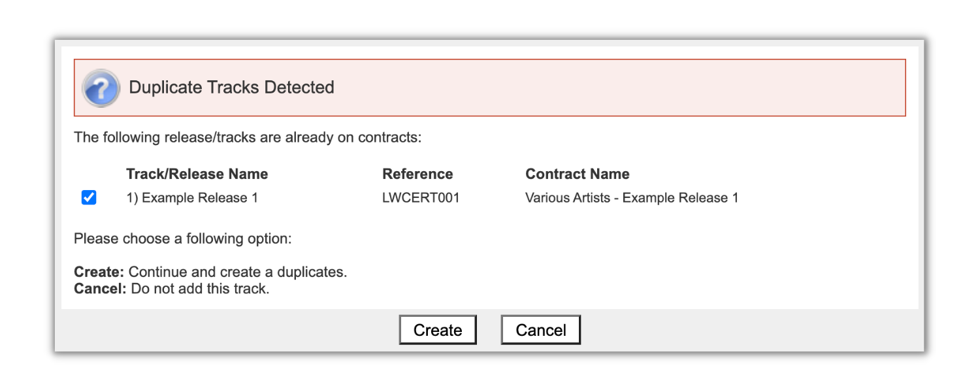
Task: Click the LWCERT001 reference code
Action: pos(421,198)
